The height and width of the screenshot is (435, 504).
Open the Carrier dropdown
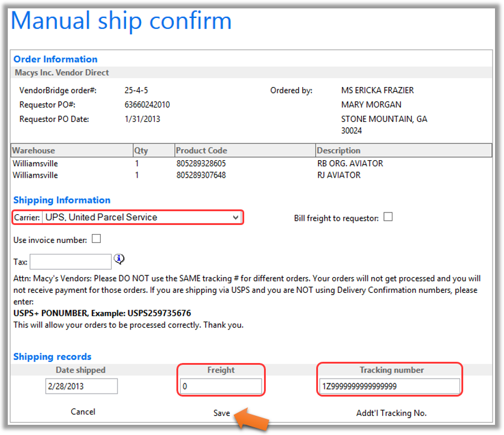click(x=142, y=217)
